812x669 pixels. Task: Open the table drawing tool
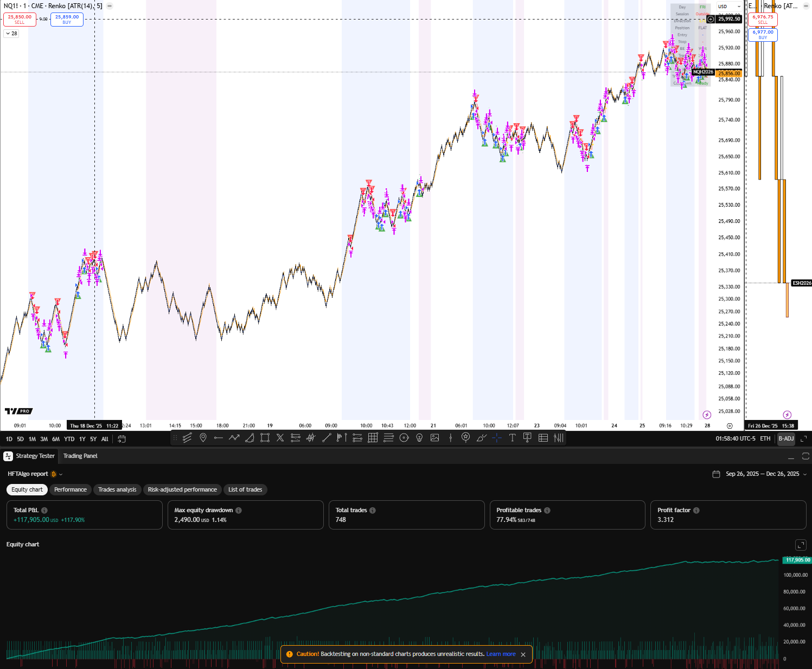tap(543, 438)
